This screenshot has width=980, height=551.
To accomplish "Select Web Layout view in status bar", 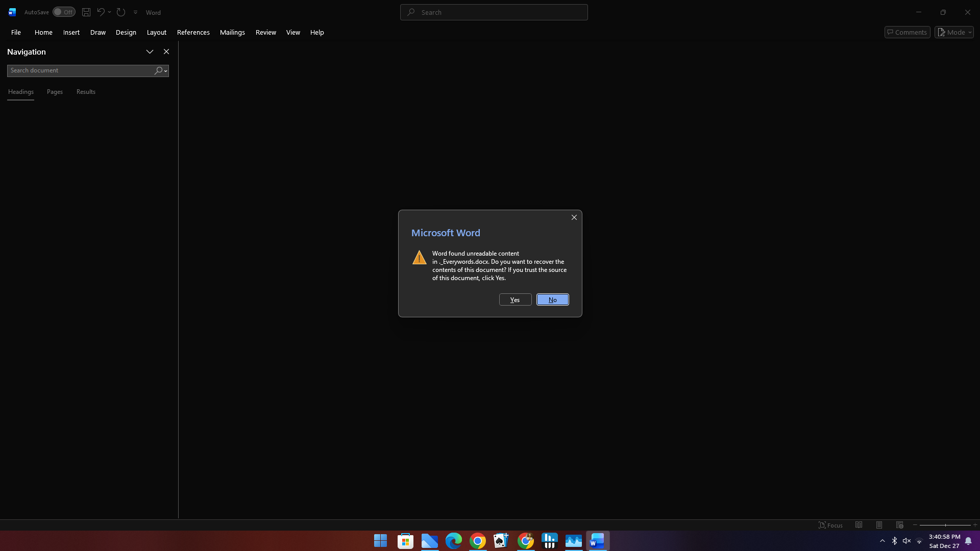I will (899, 524).
